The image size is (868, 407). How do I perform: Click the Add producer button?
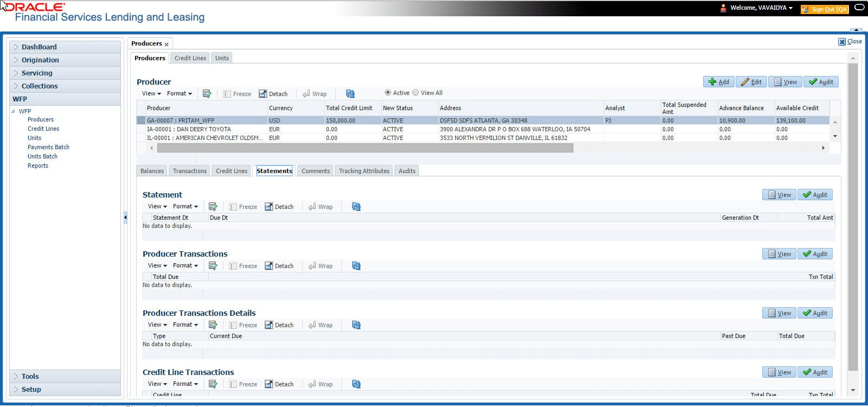coord(719,82)
